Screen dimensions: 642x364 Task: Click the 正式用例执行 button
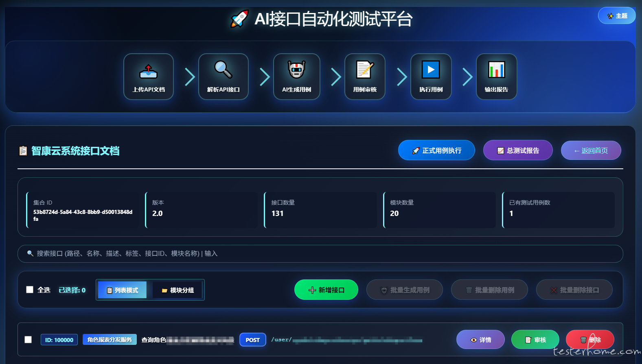point(436,150)
